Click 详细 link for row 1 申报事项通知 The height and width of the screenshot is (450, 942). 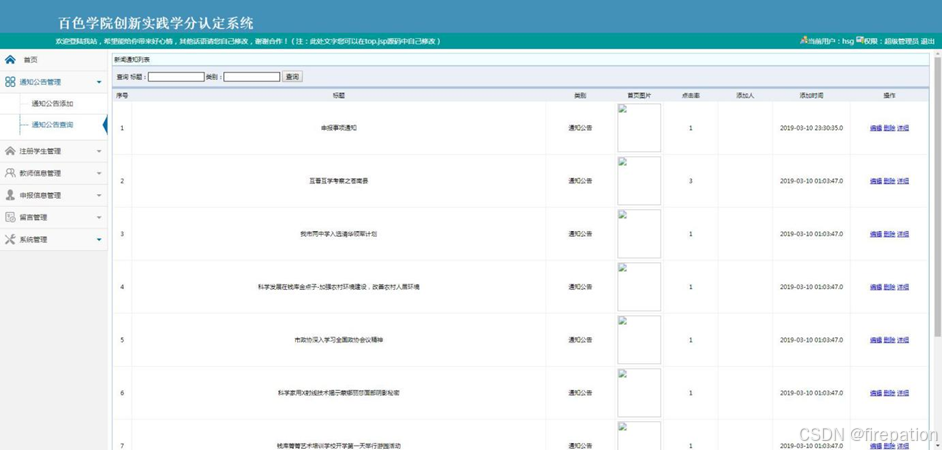click(x=903, y=128)
